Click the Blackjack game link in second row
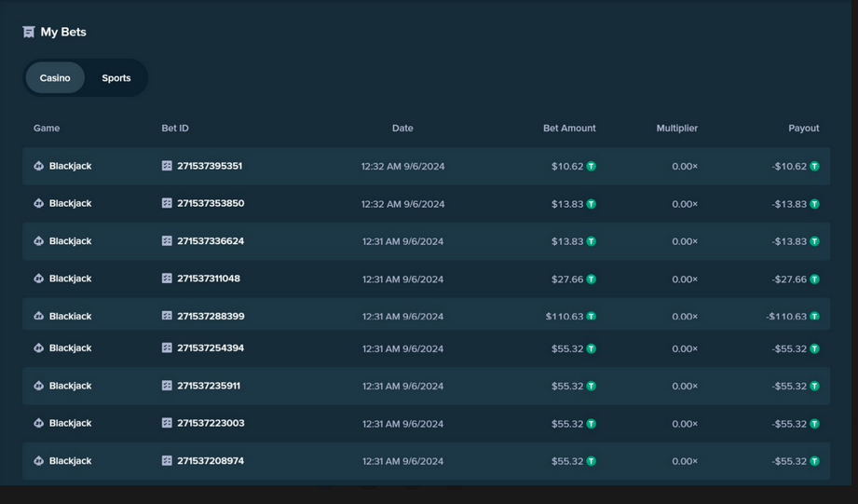Image resolution: width=858 pixels, height=504 pixels. (x=70, y=203)
